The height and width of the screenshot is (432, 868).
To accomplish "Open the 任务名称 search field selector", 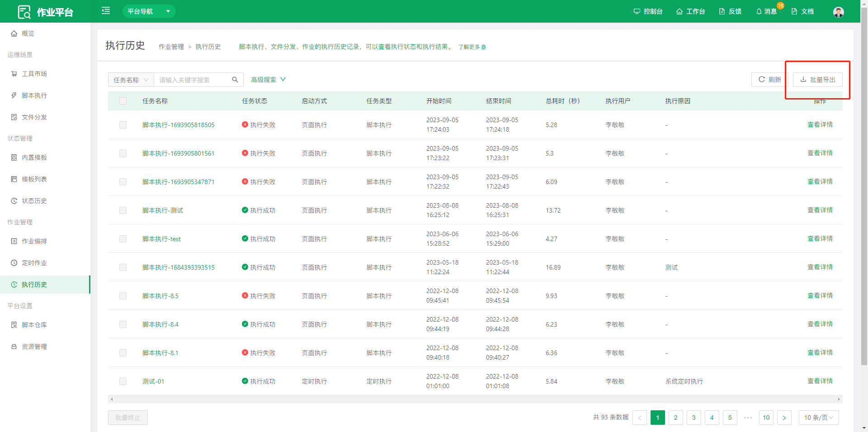I will [131, 80].
